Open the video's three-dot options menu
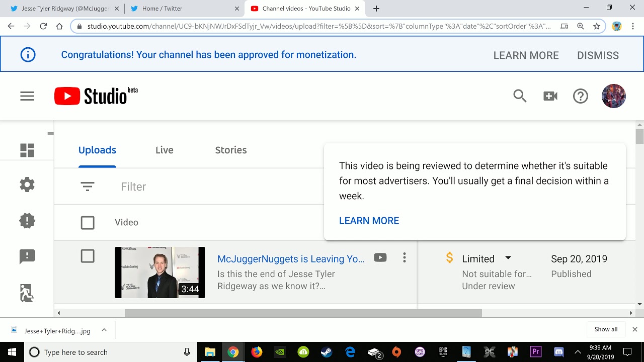 404,258
